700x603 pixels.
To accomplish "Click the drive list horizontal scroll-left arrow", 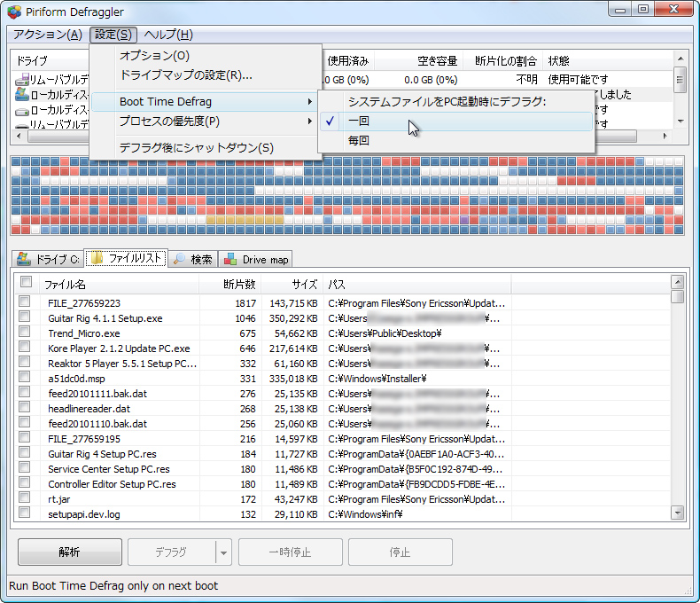I will tap(19, 136).
